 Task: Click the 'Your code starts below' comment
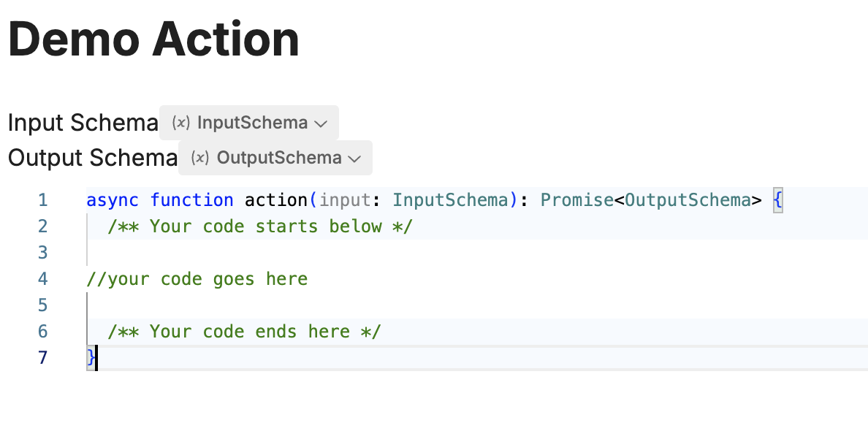coord(260,226)
